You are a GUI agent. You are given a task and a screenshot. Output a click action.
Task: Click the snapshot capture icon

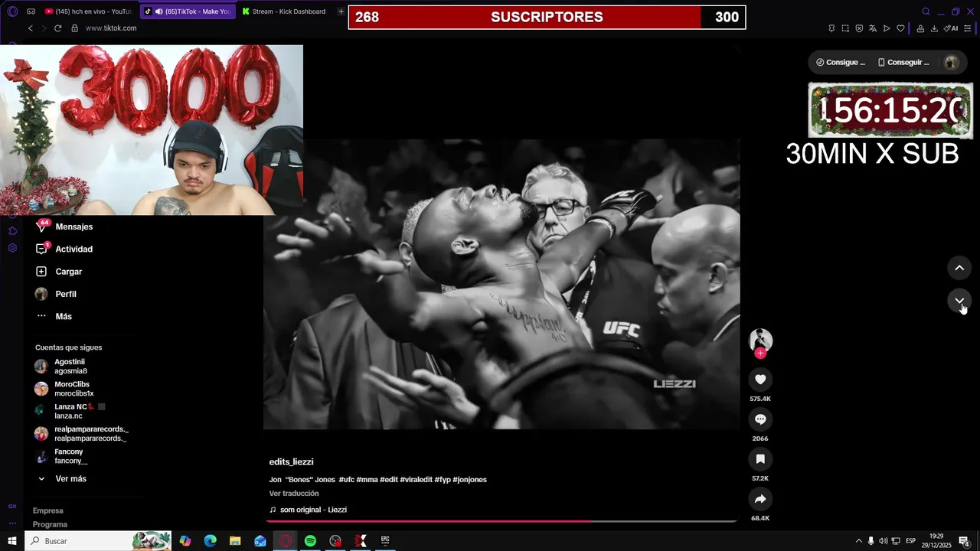[x=845, y=28]
